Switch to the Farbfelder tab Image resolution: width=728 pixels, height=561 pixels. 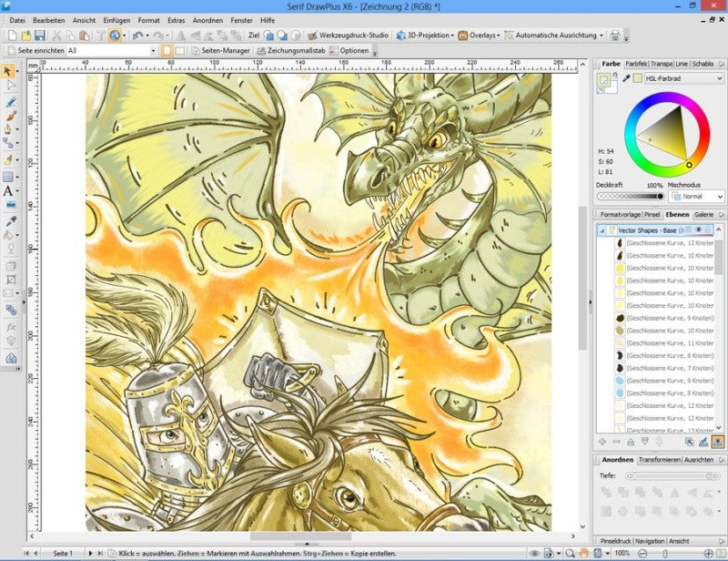coord(636,64)
